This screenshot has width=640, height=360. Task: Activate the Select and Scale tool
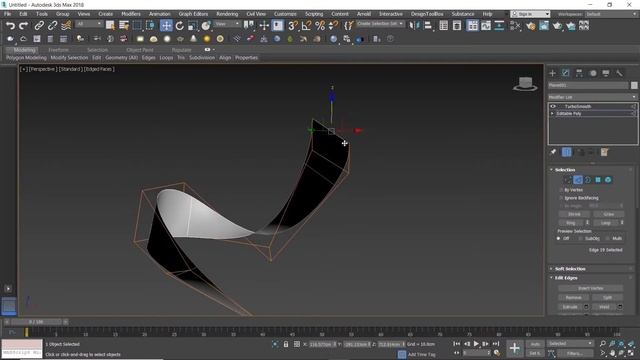[193, 26]
